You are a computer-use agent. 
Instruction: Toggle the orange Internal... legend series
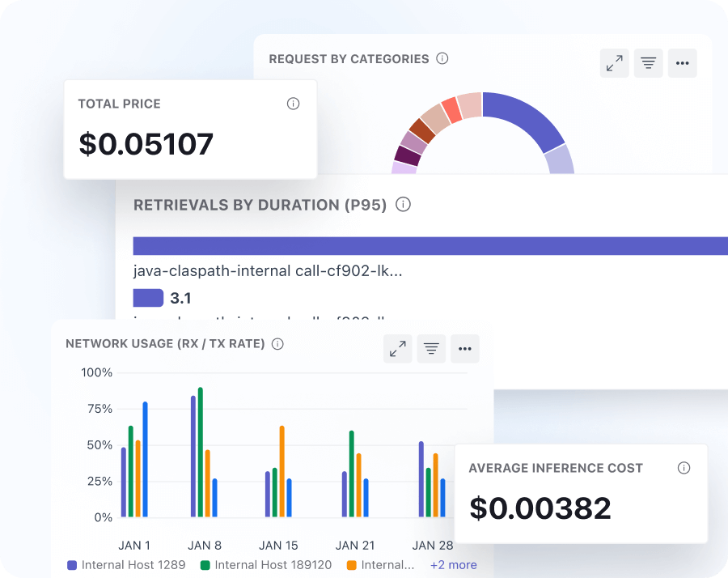380,565
